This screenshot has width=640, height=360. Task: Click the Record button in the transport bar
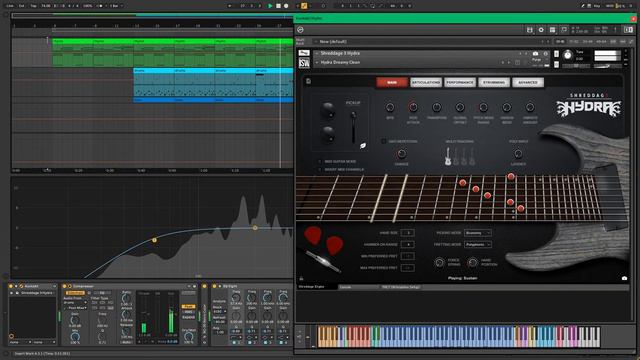(286, 6)
